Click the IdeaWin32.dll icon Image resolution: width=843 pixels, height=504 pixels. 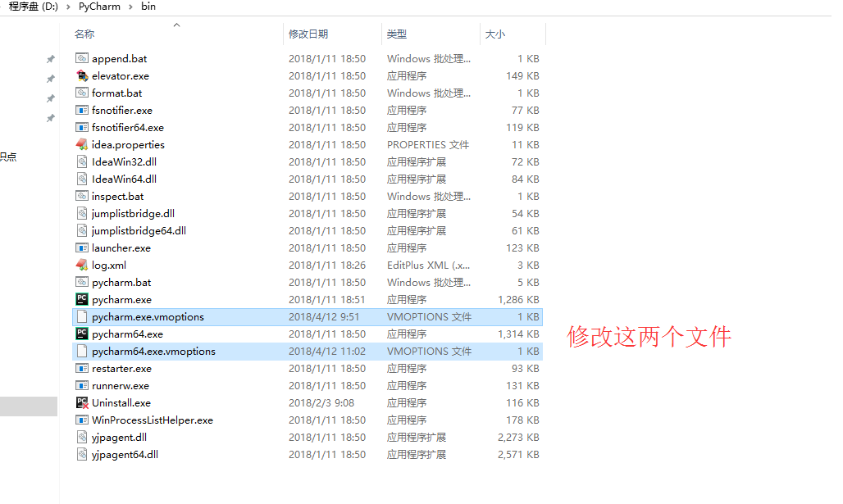click(x=82, y=161)
